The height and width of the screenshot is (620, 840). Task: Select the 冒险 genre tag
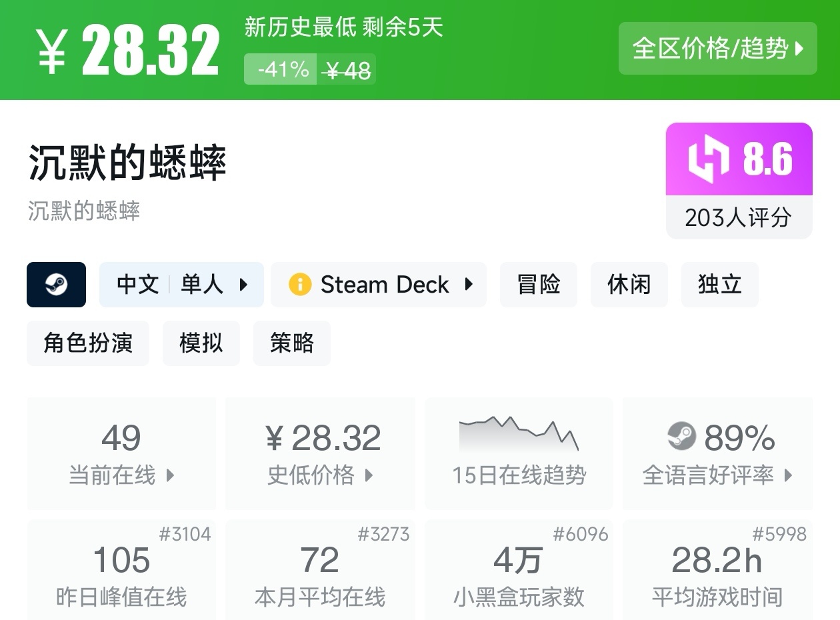click(538, 285)
